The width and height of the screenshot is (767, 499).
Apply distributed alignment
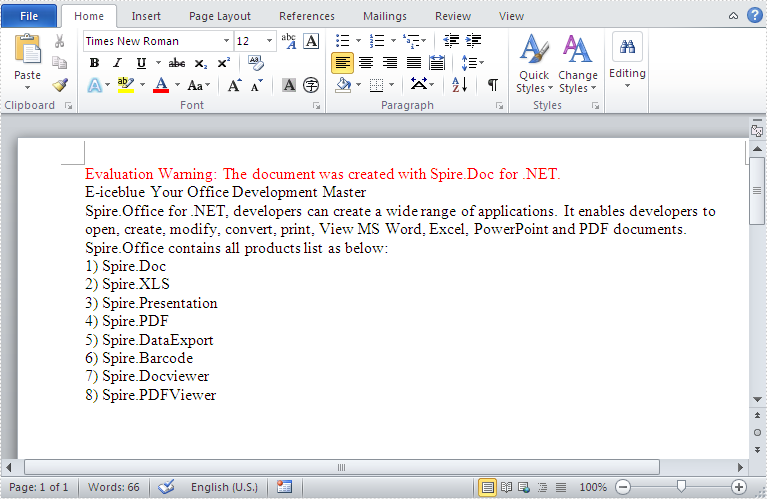point(437,63)
